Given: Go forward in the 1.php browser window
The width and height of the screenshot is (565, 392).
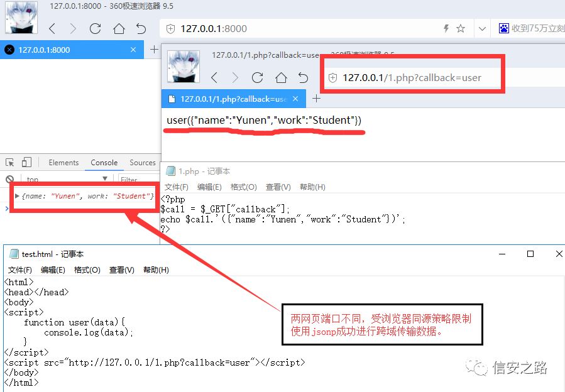Looking at the screenshot, I should coord(235,77).
